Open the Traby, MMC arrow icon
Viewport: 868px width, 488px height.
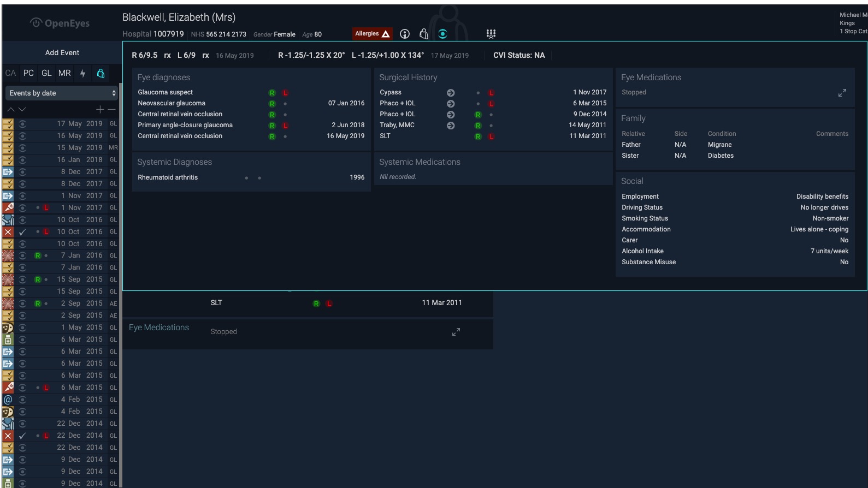(451, 126)
